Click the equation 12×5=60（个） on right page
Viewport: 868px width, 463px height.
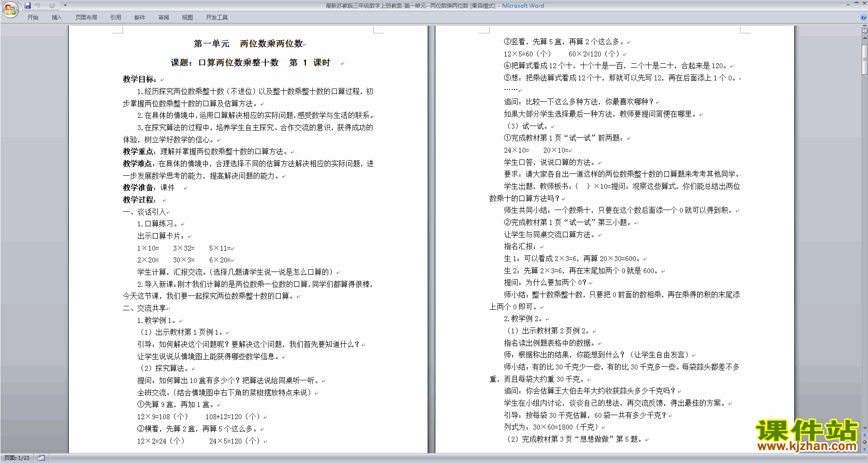pos(528,54)
